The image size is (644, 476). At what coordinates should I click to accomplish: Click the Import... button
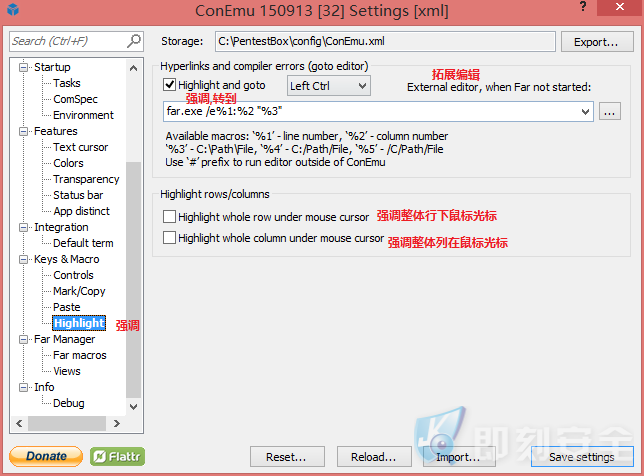click(x=459, y=457)
